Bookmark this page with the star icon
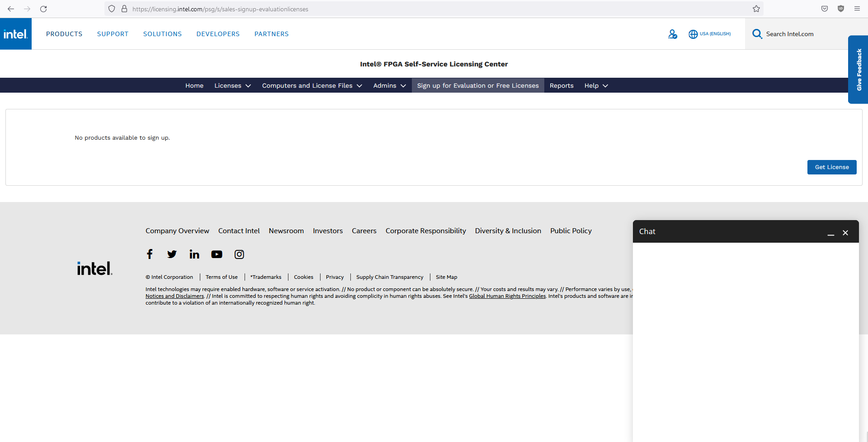 coord(756,9)
